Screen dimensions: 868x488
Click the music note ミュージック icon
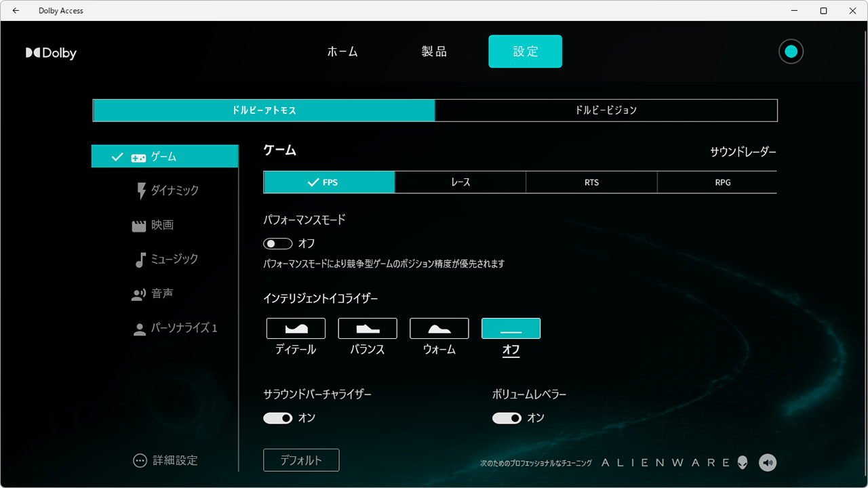point(140,260)
